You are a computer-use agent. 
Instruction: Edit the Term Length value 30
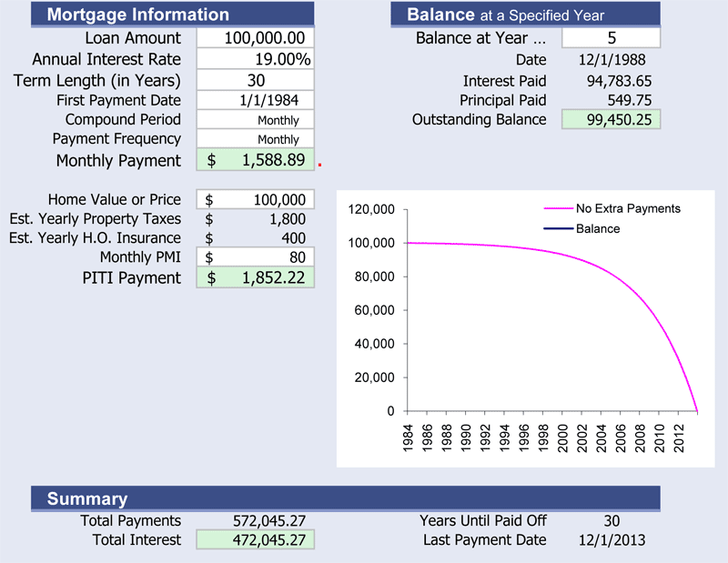click(x=256, y=80)
